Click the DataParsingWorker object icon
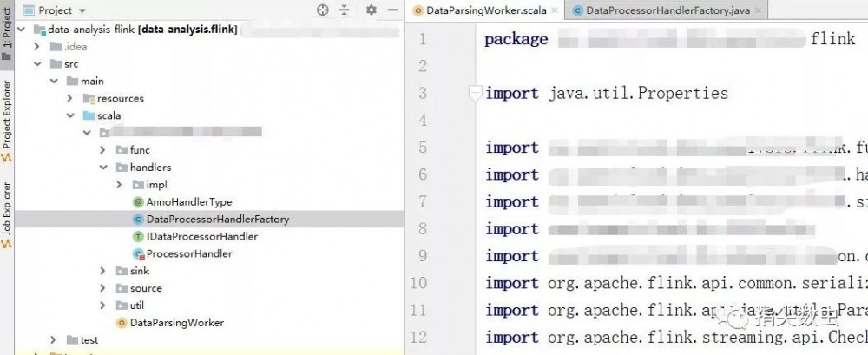 coord(122,322)
